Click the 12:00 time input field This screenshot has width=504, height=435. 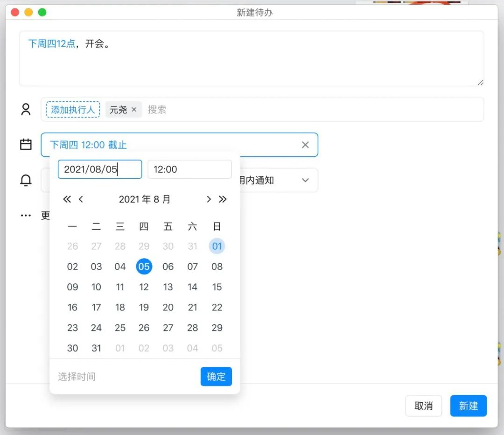[189, 169]
